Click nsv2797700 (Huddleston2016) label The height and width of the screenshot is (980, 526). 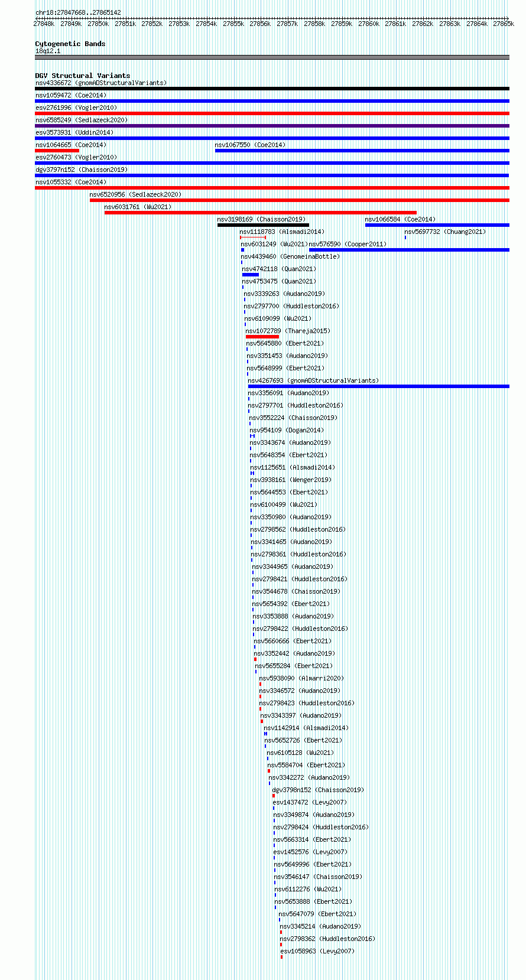(x=291, y=306)
